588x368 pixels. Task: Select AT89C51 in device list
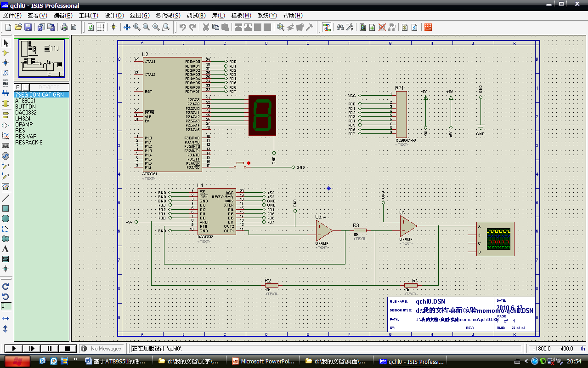42,100
